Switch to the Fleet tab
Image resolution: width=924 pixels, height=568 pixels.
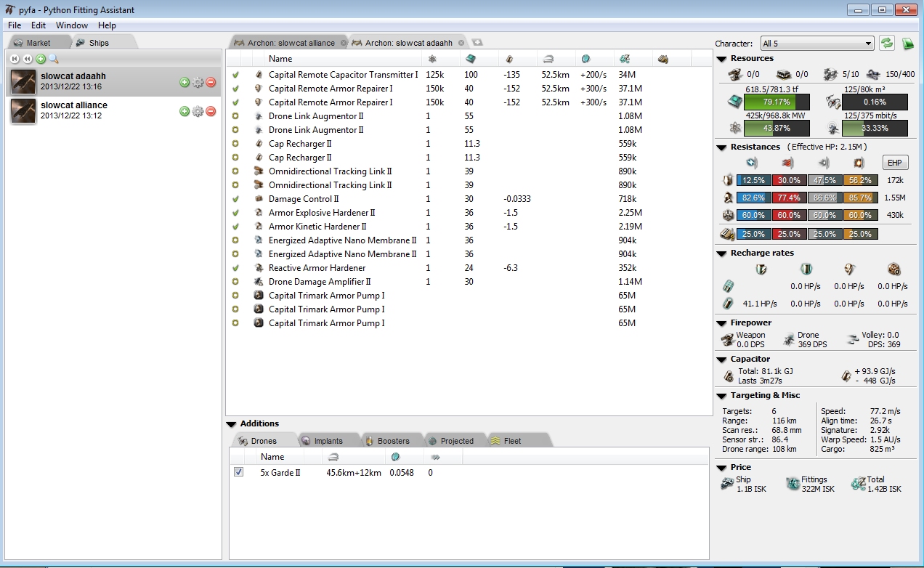tap(513, 441)
